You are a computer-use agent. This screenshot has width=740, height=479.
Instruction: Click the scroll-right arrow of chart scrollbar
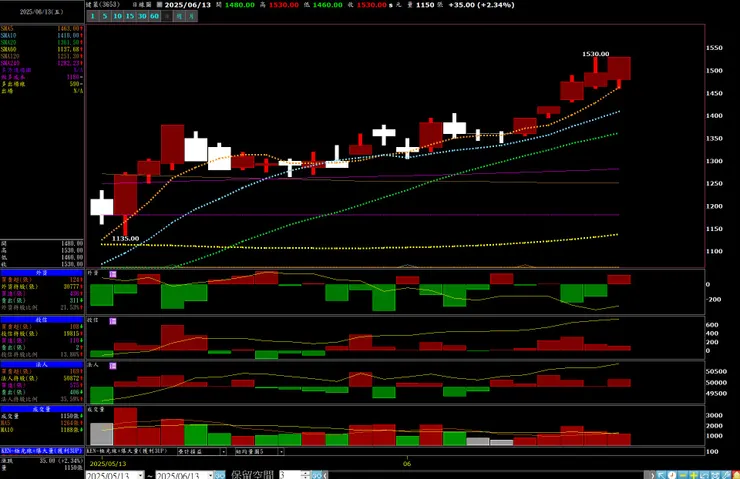click(x=652, y=475)
